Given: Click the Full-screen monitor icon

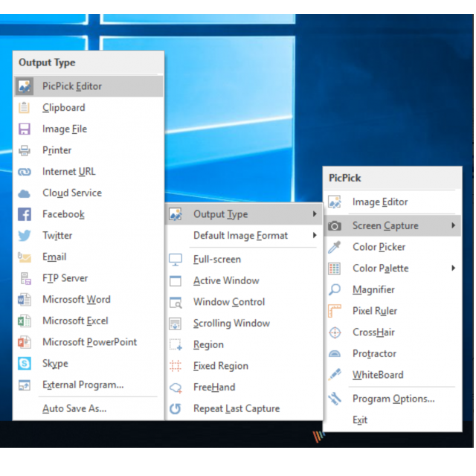Looking at the screenshot, I should pyautogui.click(x=176, y=260).
